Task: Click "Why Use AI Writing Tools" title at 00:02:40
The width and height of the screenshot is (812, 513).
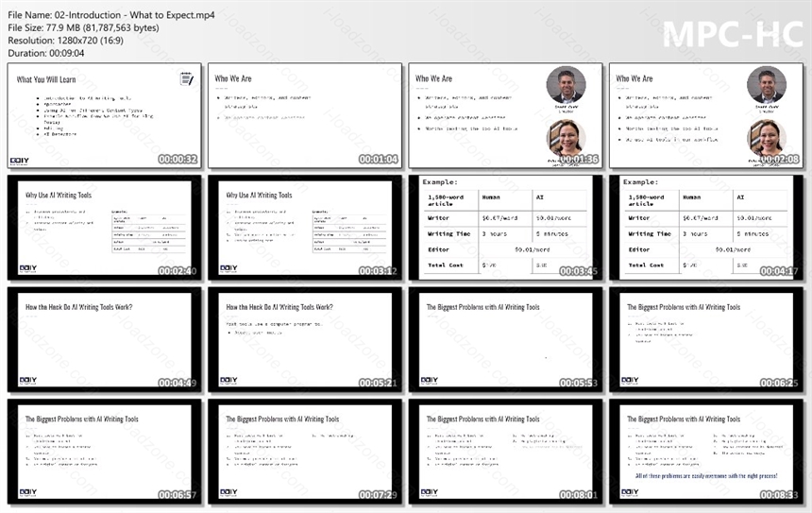Action: point(59,196)
